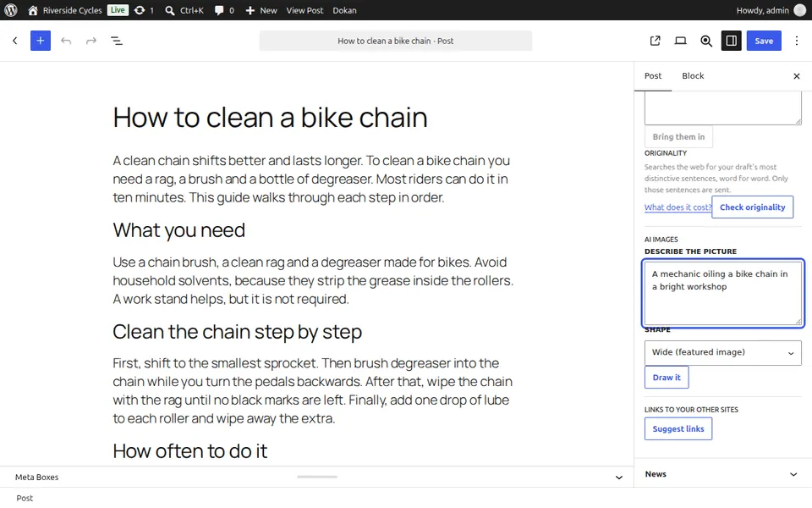
Task: Click the Check originality button
Action: 753,207
